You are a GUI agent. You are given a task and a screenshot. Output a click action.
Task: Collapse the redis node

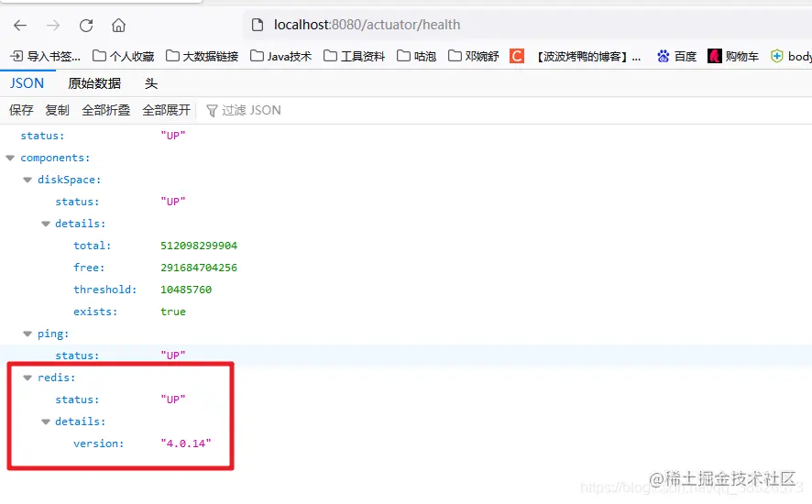[x=27, y=378]
